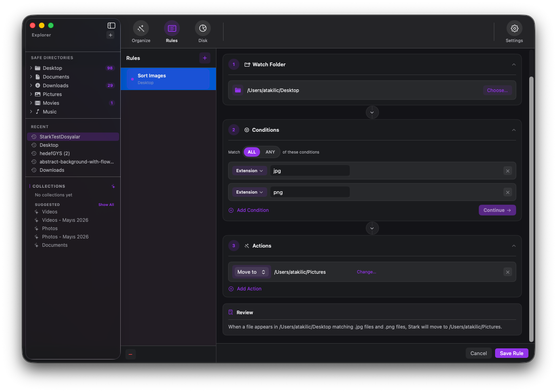The width and height of the screenshot is (557, 392).
Task: Set match mode to ALL
Action: pos(252,152)
